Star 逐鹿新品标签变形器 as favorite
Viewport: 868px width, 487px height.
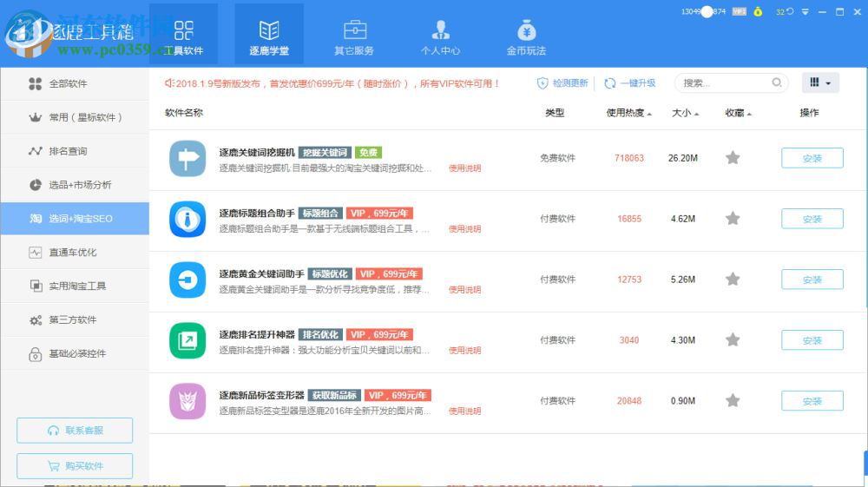pos(733,400)
